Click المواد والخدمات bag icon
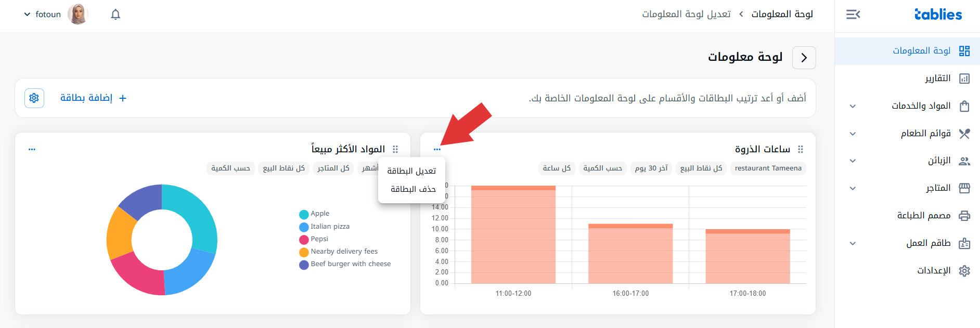Image resolution: width=980 pixels, height=328 pixels. click(x=964, y=106)
